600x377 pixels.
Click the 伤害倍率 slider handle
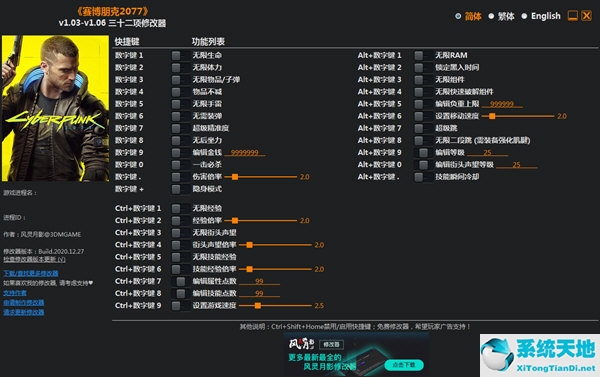tap(235, 177)
